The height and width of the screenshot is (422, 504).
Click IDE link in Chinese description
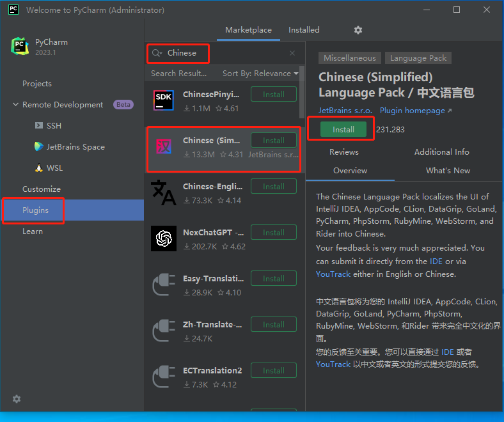[448, 352]
